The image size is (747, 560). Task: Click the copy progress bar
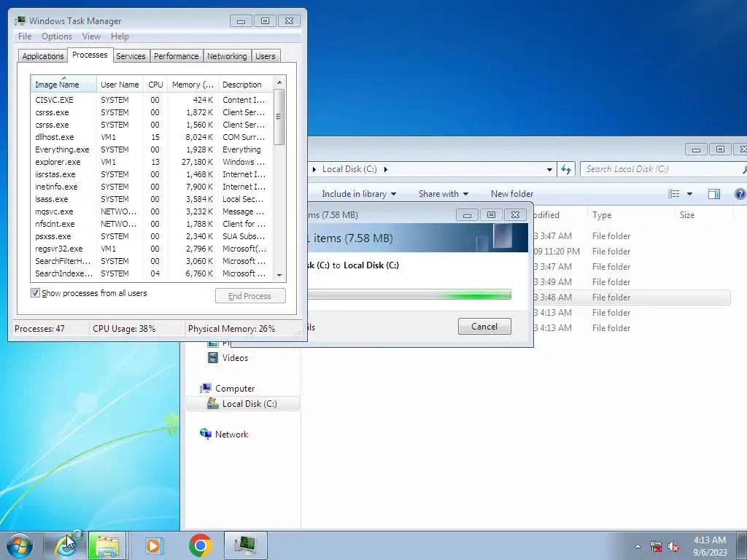coord(409,295)
